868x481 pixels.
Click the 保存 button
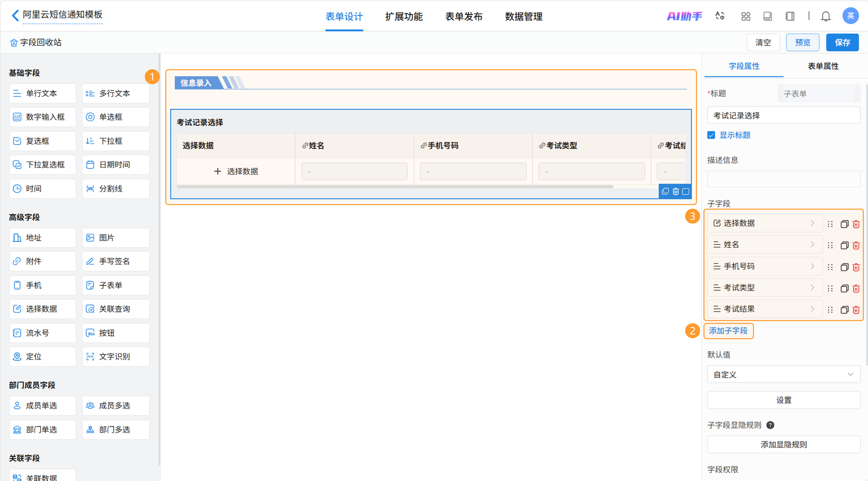tap(842, 42)
